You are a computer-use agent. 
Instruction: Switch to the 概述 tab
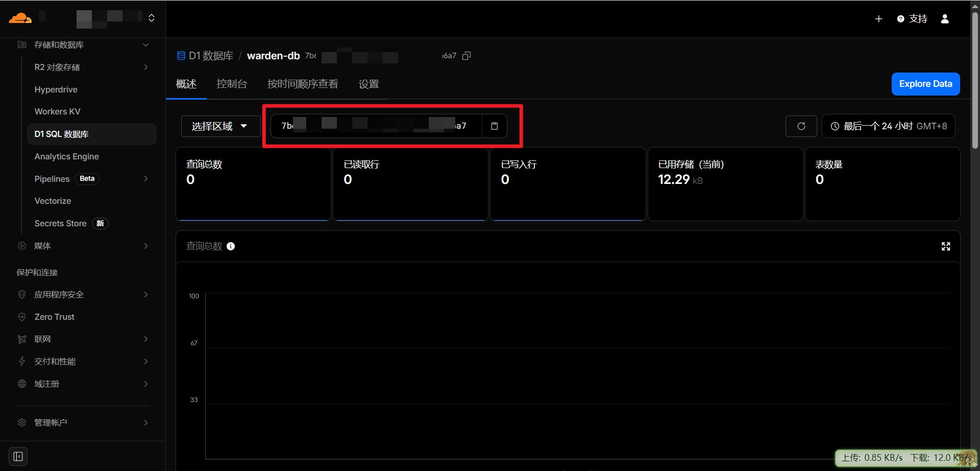click(186, 84)
